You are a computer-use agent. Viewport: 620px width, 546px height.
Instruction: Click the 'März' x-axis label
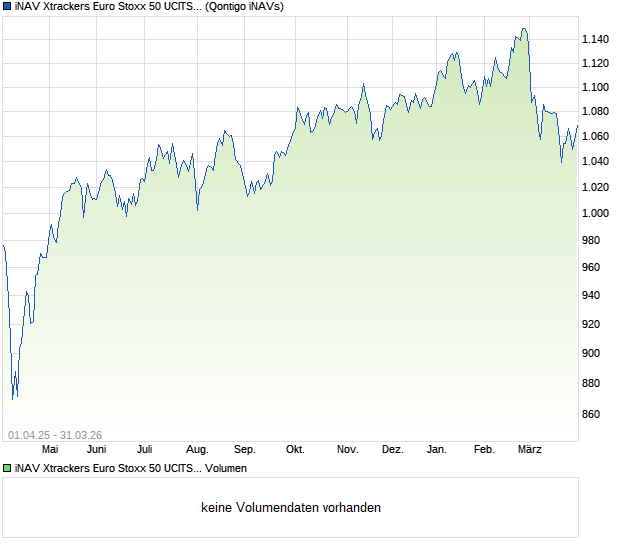(530, 450)
